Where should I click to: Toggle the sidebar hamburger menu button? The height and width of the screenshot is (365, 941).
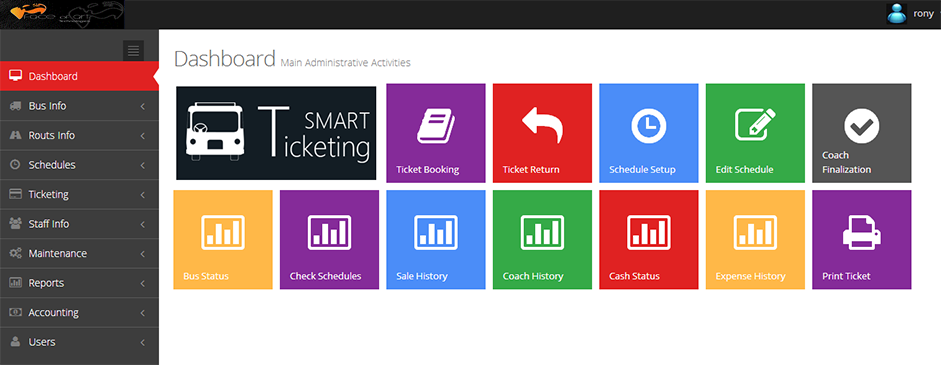tap(133, 50)
